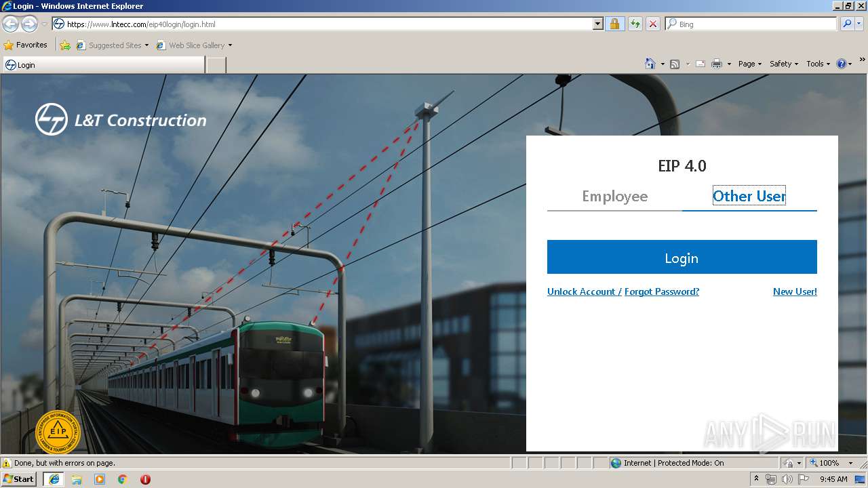Open a new blank tab

pyautogui.click(x=216, y=65)
